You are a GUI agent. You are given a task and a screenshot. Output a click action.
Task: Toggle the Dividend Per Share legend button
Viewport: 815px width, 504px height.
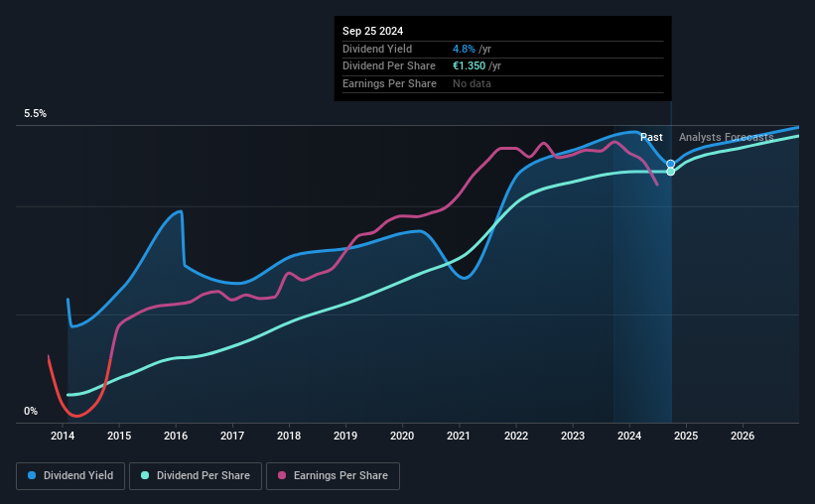(196, 476)
